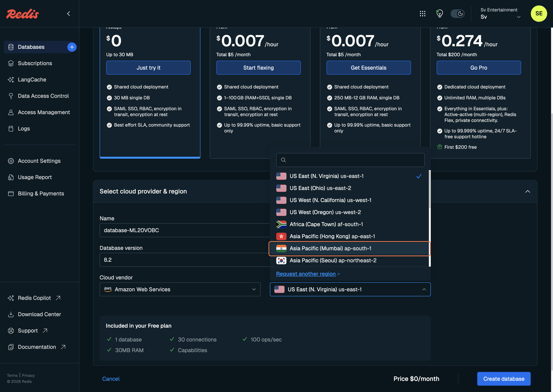Go to Subscriptions in the sidebar
Screen dimensions: 553x392
(35, 63)
